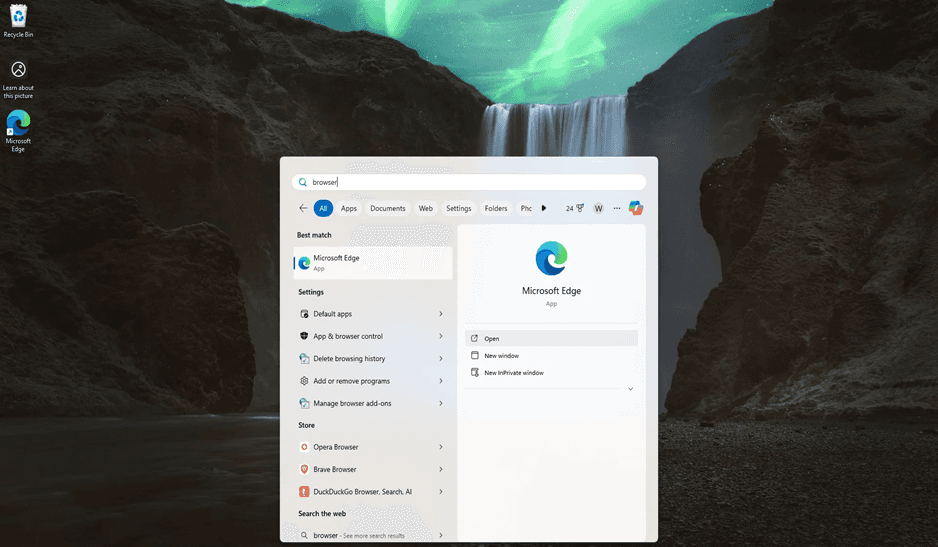The width and height of the screenshot is (938, 547).
Task: Click the web search magnifier next to 'browser'
Action: coord(304,535)
